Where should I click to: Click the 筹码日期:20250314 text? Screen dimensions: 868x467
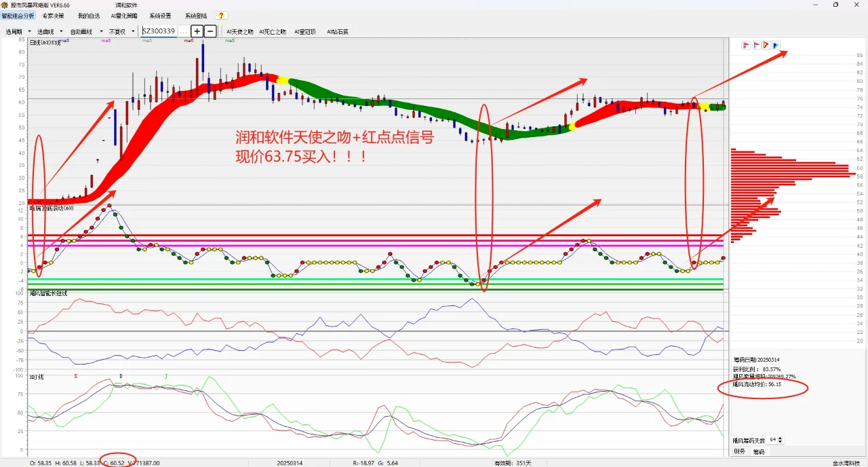757,360
